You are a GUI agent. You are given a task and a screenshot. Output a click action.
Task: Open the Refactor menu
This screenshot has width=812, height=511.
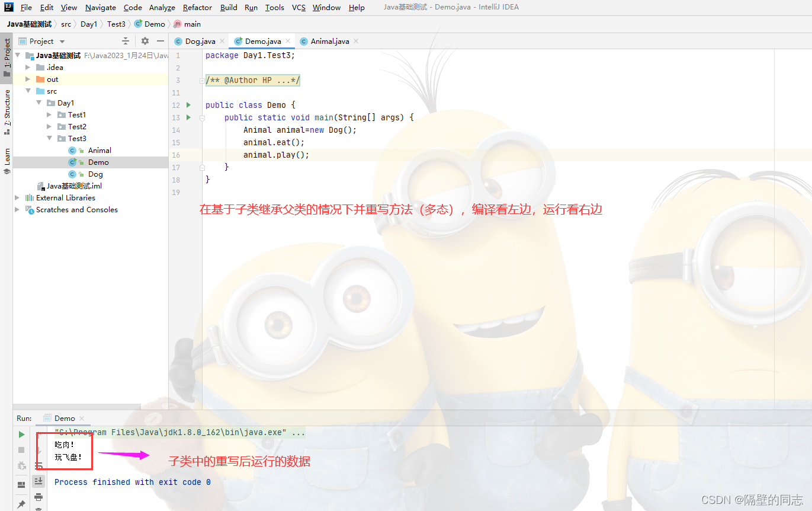pos(197,8)
